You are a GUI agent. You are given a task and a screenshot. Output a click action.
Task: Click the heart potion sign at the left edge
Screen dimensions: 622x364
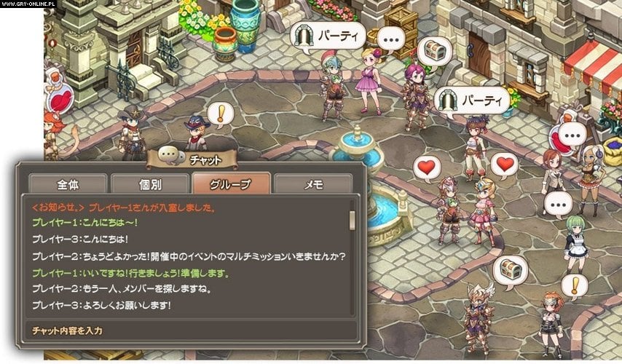click(59, 95)
